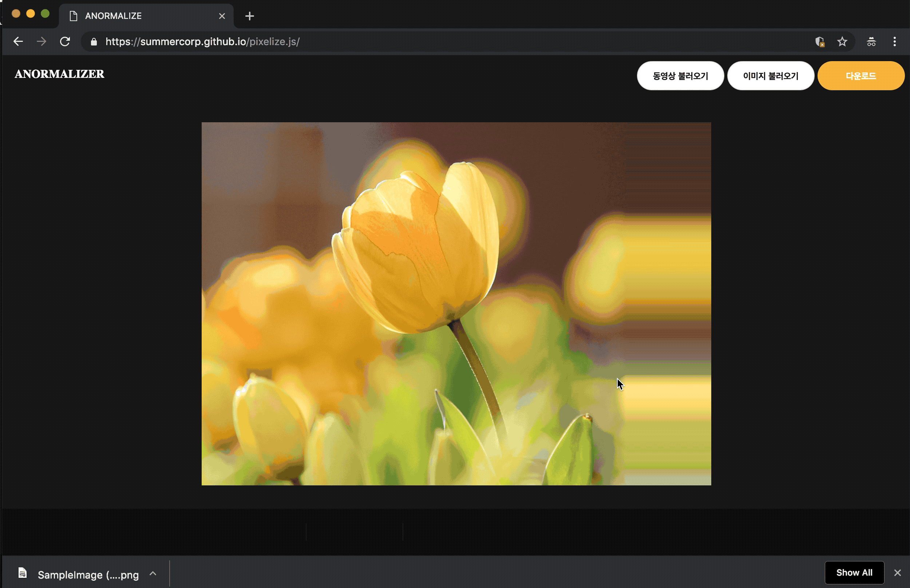The height and width of the screenshot is (588, 910).
Task: Close the ANORMALIZE tab
Action: 222,16
